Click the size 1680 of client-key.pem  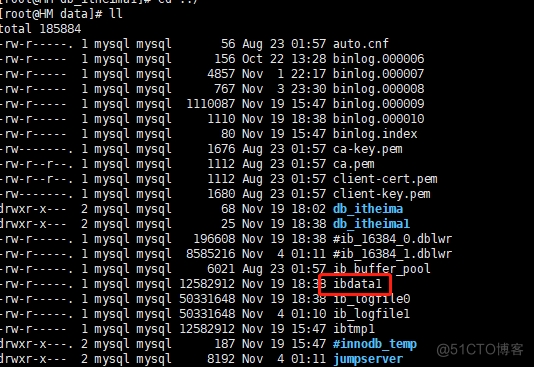[221, 194]
